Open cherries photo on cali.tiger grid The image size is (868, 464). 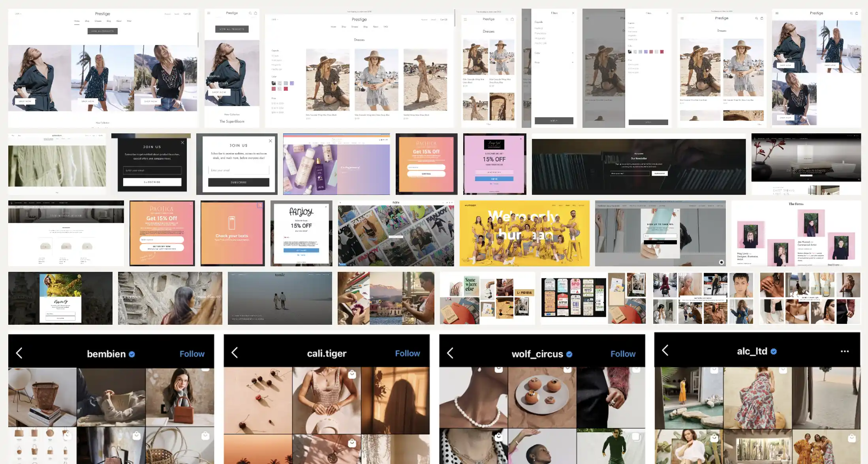[258, 400]
